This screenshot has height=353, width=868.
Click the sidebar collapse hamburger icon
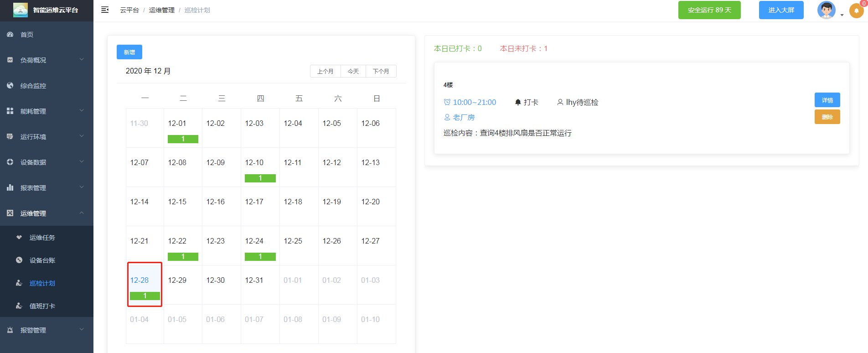tap(105, 10)
